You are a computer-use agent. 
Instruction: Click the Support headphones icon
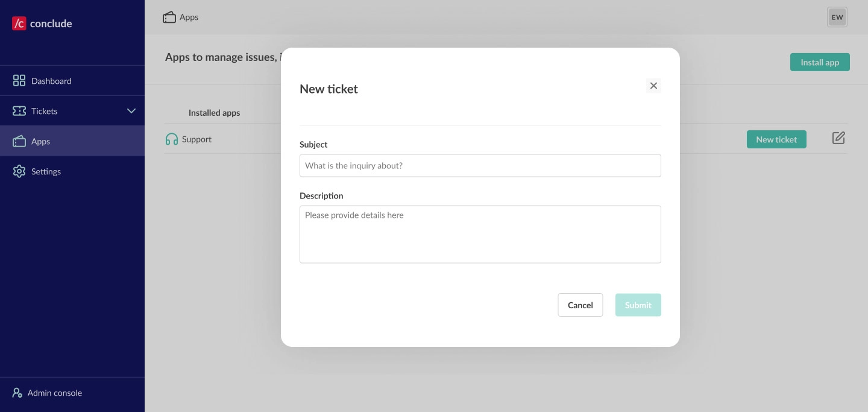coord(172,139)
